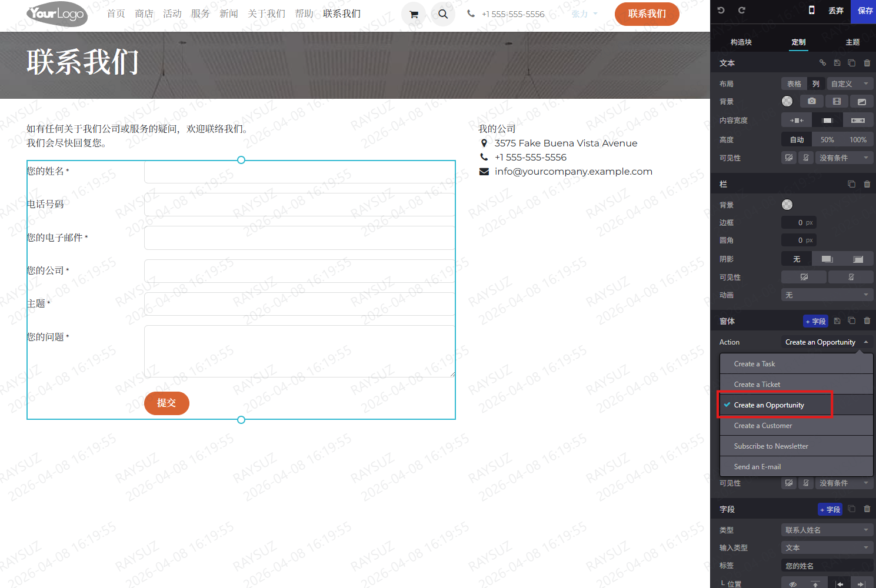The image size is (876, 588).
Task: Select Subscribe to Newsletter action
Action: tap(796, 446)
